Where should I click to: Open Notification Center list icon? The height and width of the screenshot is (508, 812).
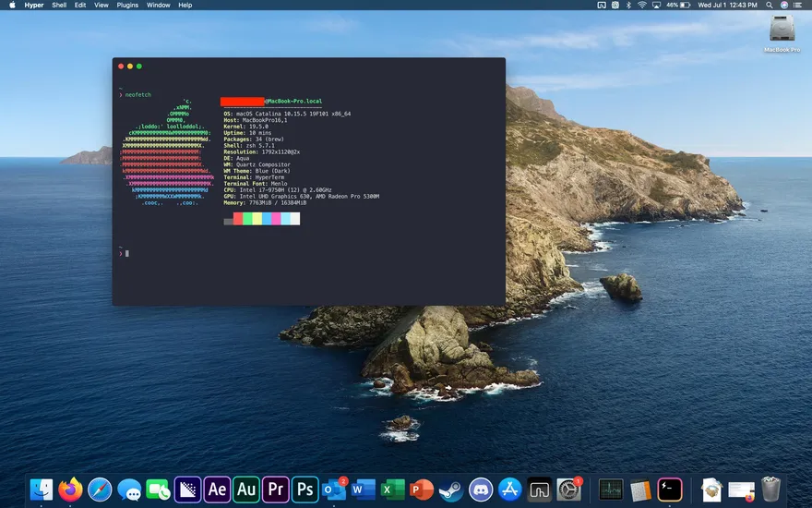[798, 6]
